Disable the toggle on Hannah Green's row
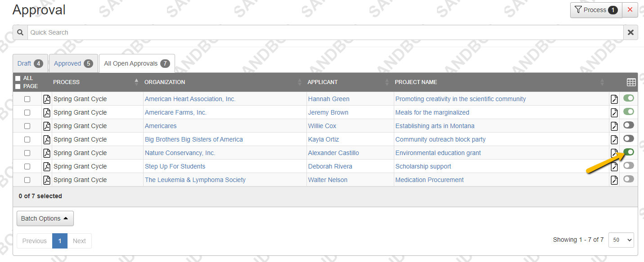The image size is (644, 262). pos(628,98)
